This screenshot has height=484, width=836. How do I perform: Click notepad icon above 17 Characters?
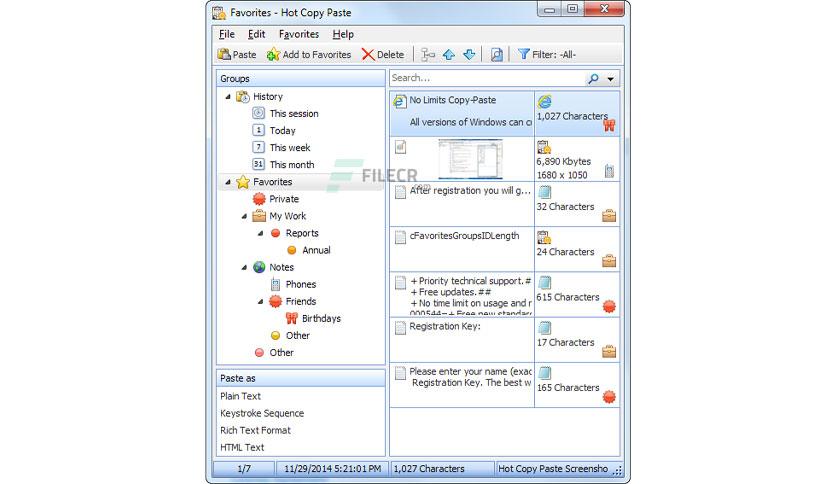coord(544,327)
